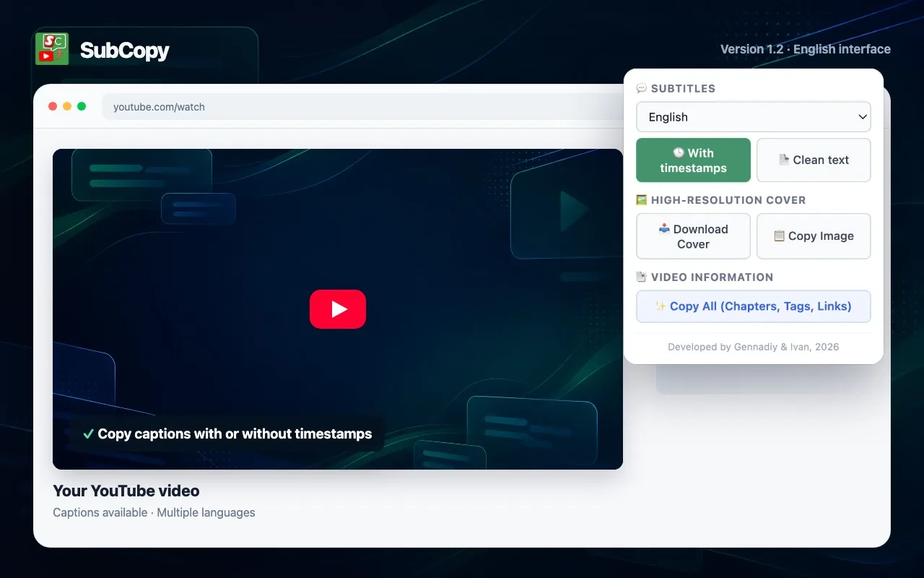Click the document icon beside VIDEO INFORMATION
924x578 pixels.
pos(642,277)
